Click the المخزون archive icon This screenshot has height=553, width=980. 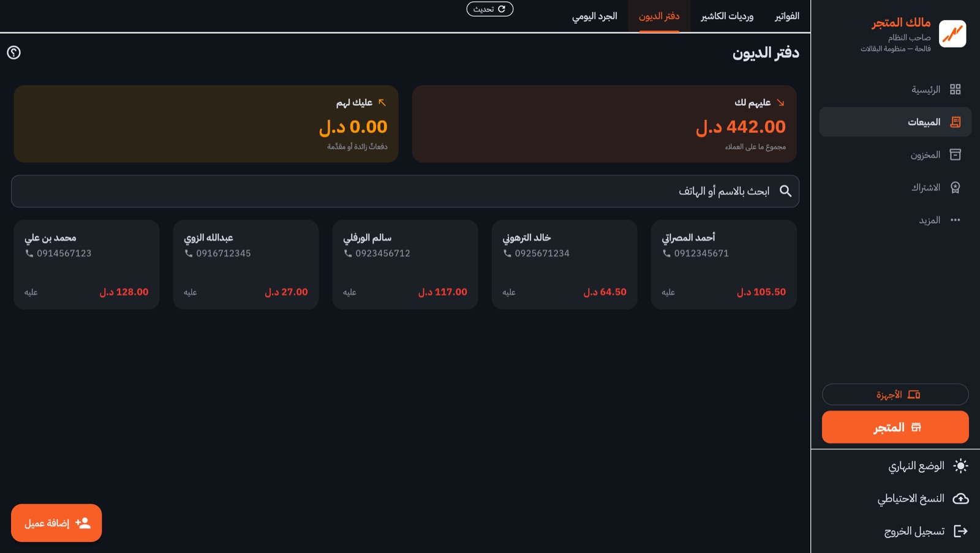[956, 154]
